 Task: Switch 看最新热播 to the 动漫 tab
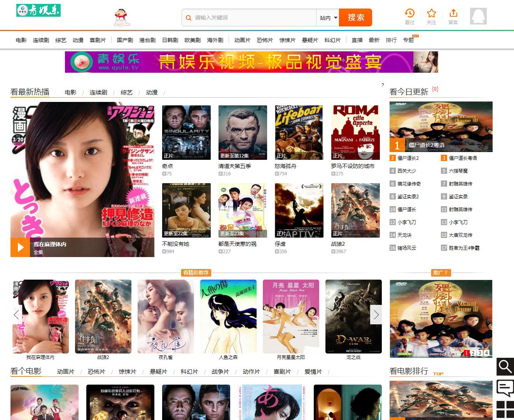coord(152,92)
